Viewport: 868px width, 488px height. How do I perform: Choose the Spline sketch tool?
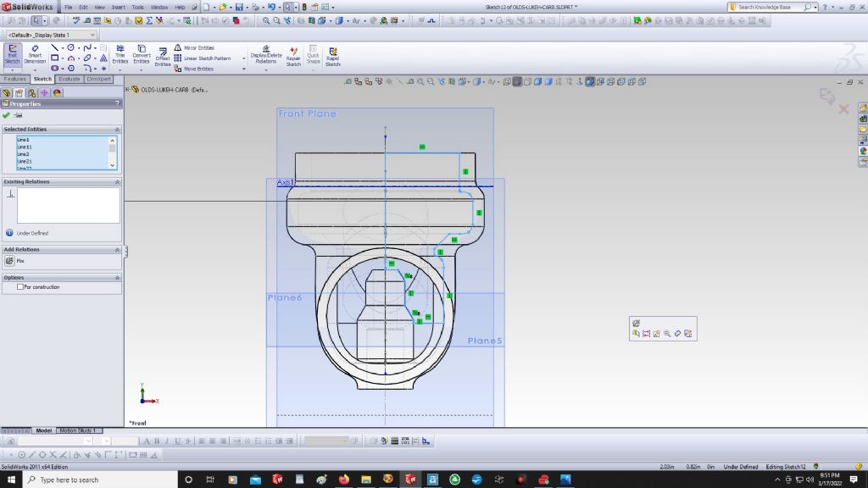pos(87,48)
